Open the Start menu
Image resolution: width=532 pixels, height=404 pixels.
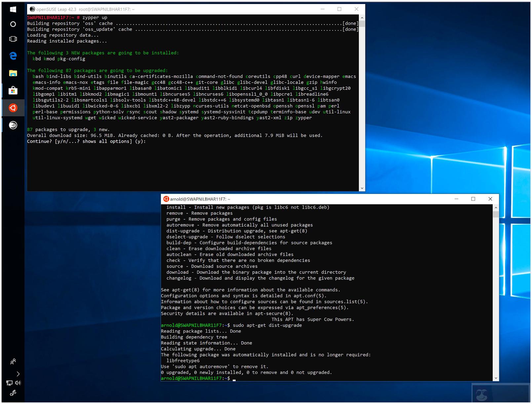(x=13, y=9)
